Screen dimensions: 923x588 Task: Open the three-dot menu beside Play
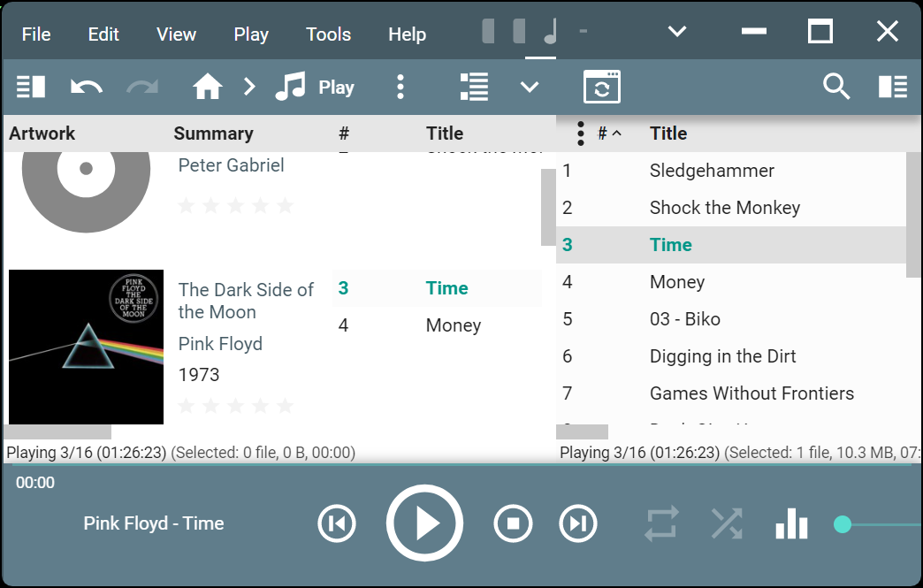coord(400,87)
